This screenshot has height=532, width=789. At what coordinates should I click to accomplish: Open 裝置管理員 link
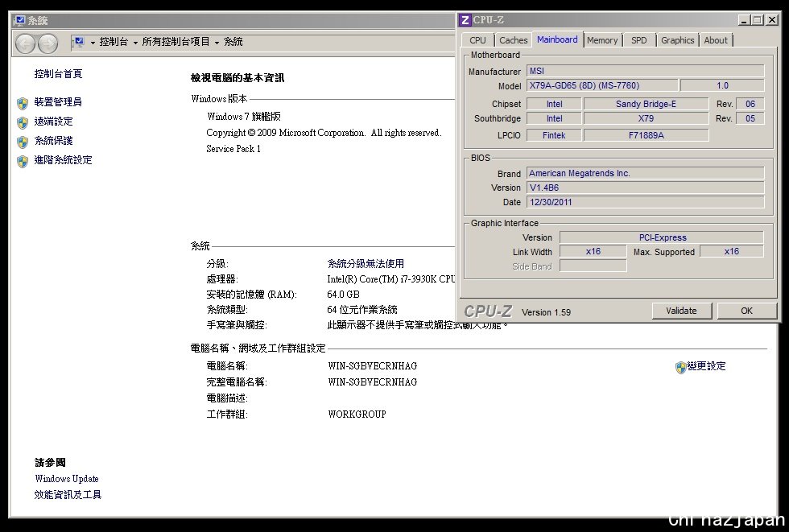tap(58, 102)
